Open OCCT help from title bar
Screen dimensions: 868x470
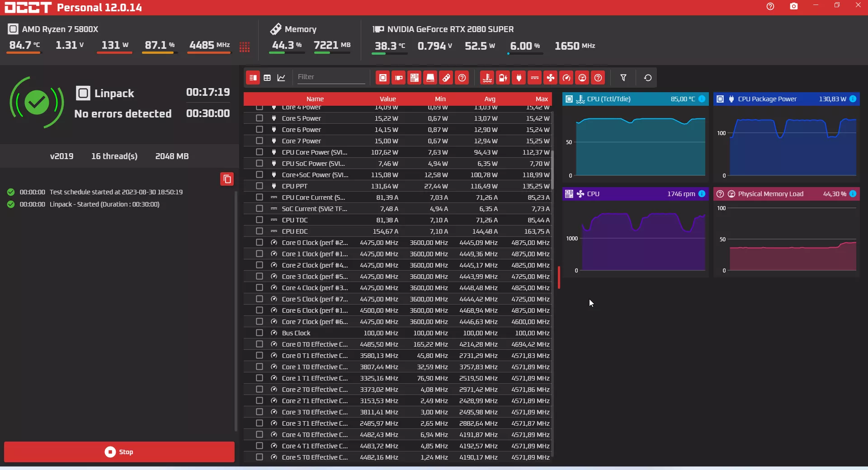point(770,6)
